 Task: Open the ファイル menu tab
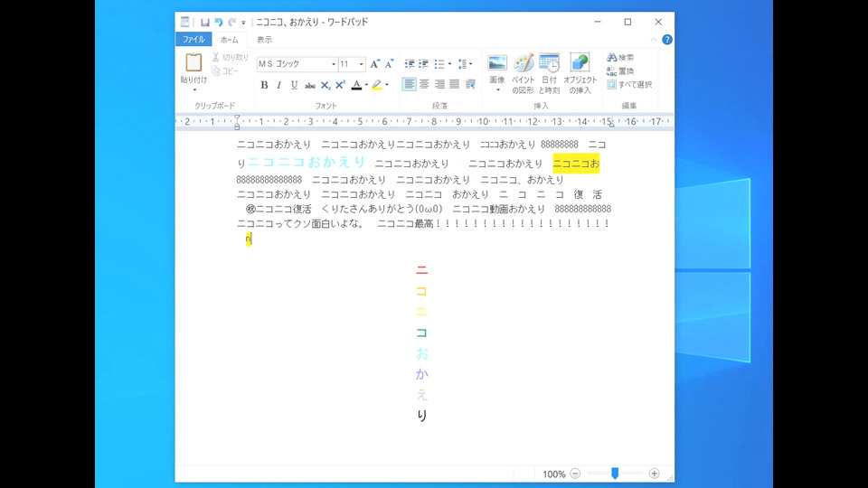point(193,39)
